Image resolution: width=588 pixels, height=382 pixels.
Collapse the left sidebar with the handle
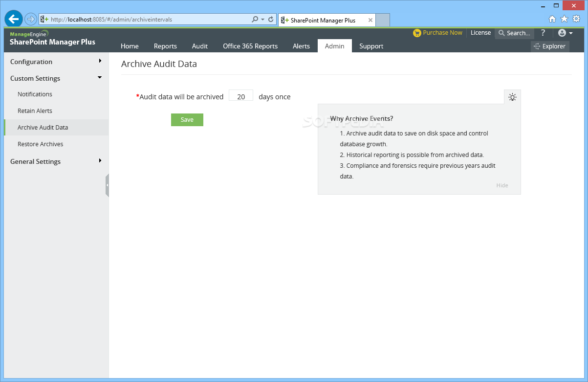(107, 185)
